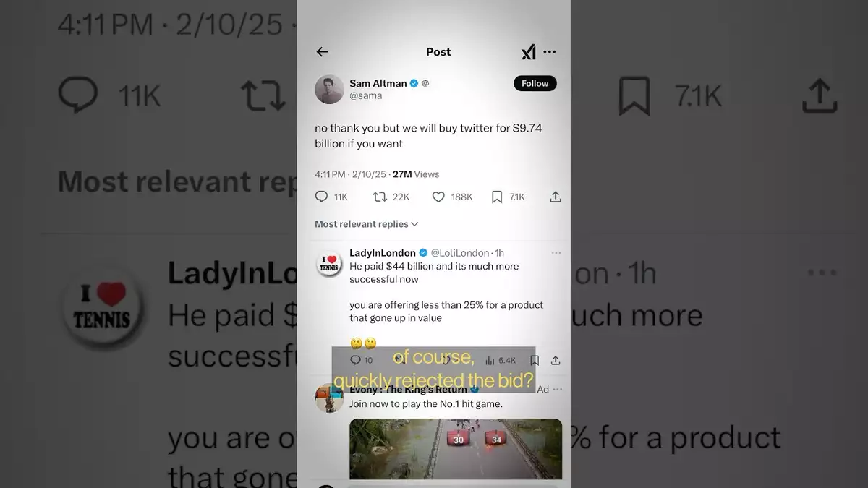Click the reply icon with 11K
The image size is (868, 488).
(x=323, y=197)
